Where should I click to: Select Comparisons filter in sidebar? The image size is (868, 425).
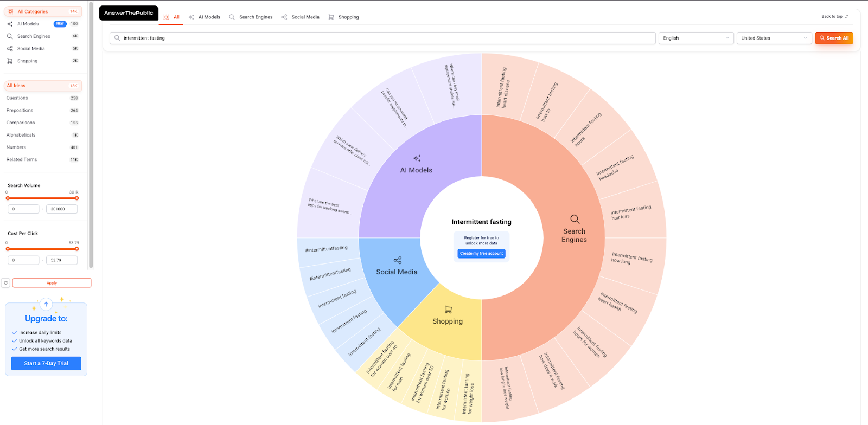43,123
